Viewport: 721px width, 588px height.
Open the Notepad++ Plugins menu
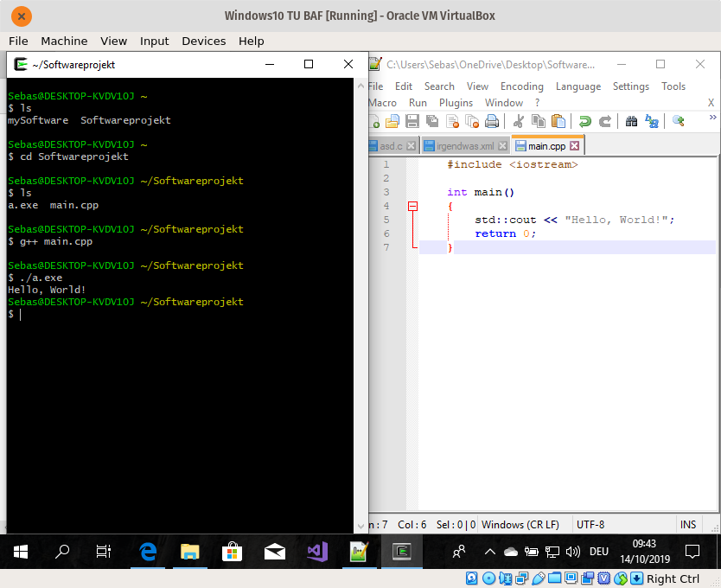456,103
